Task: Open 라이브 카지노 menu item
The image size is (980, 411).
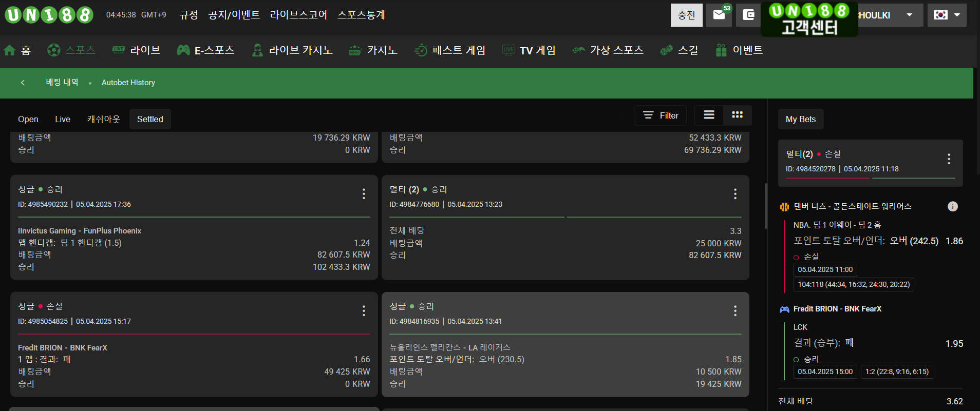Action: [x=301, y=50]
